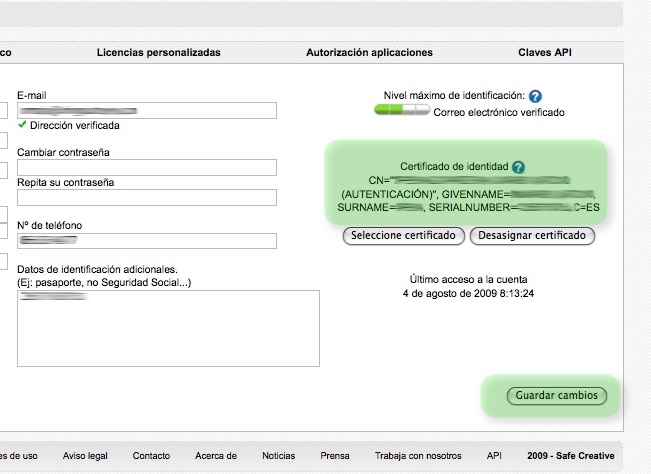Screen dimensions: 651x474
Task: Open the Aviso legal footer link
Action: tap(85, 455)
